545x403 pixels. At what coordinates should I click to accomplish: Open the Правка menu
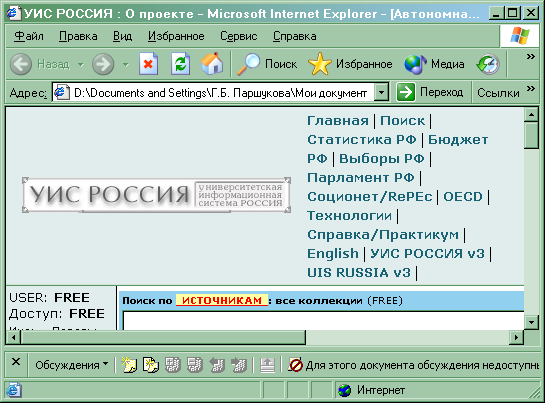pos(78,36)
